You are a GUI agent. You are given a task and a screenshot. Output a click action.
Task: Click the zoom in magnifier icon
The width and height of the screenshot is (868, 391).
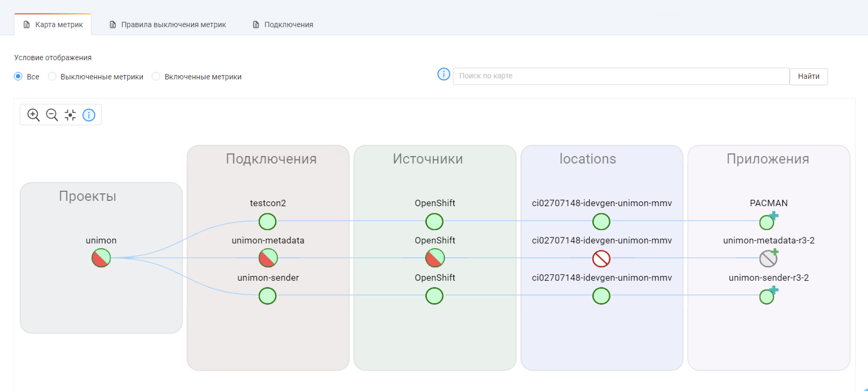[x=33, y=115]
